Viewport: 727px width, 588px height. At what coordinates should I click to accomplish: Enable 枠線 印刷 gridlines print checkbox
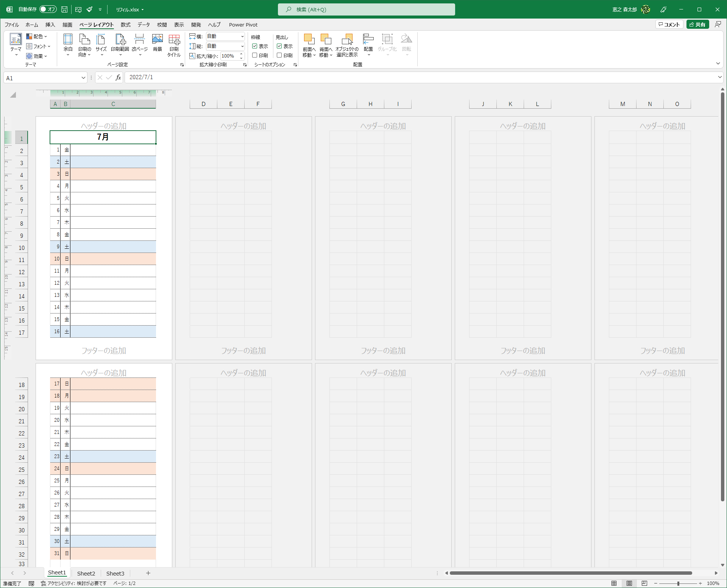255,55
